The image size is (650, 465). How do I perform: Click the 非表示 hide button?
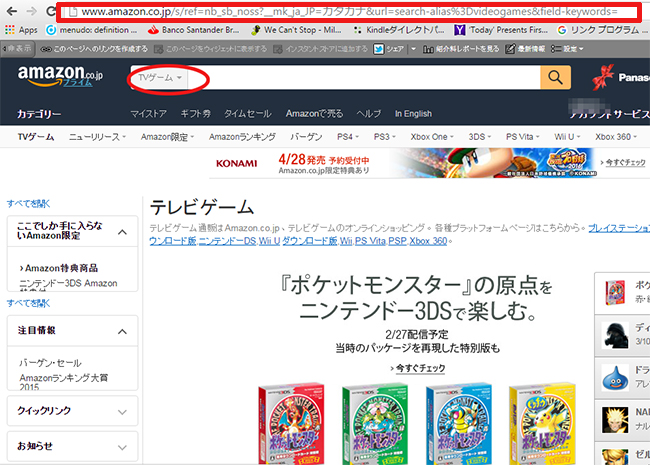(17, 48)
